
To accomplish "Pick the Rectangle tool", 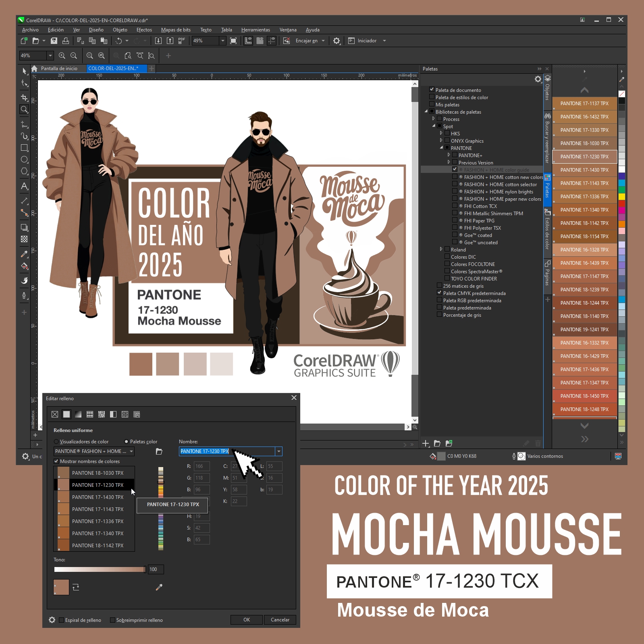I will click(24, 148).
